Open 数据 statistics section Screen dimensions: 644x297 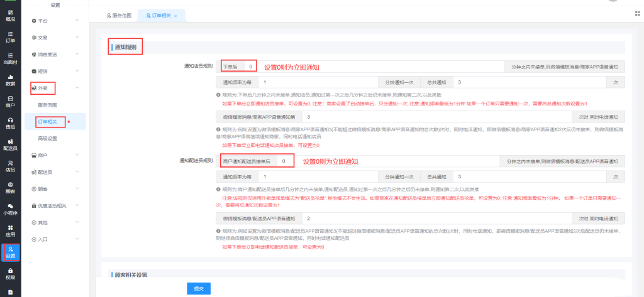tap(10, 80)
